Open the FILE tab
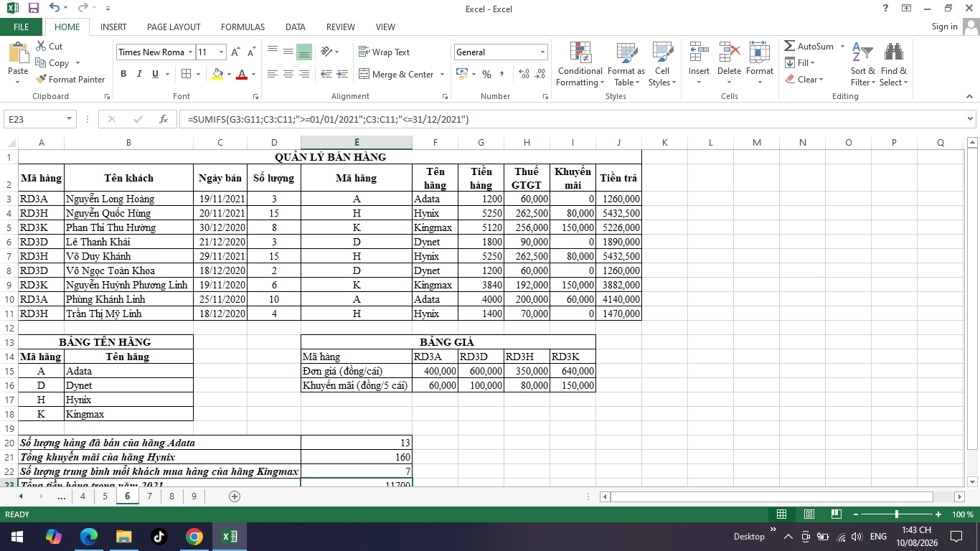Viewport: 980px width, 551px height. (22, 27)
